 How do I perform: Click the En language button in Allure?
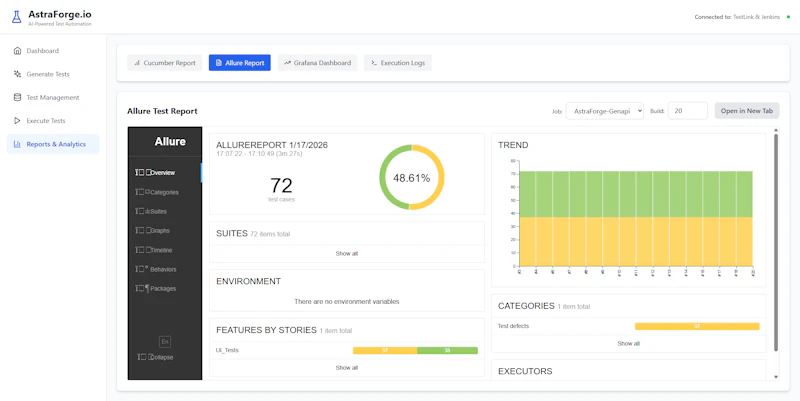(x=165, y=342)
